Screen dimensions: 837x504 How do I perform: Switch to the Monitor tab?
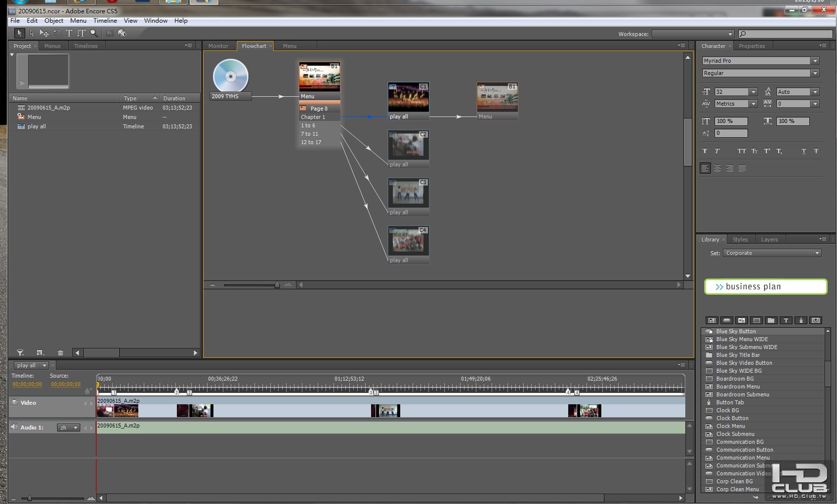(218, 46)
